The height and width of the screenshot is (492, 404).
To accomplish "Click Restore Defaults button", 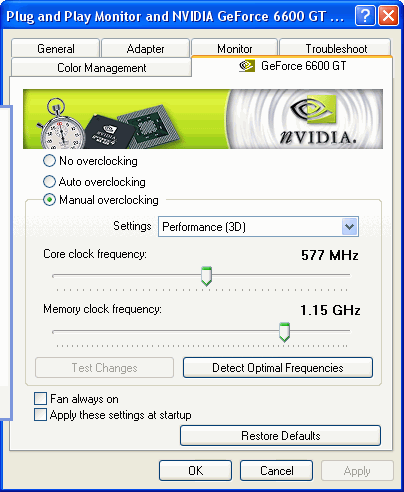I will 280,436.
